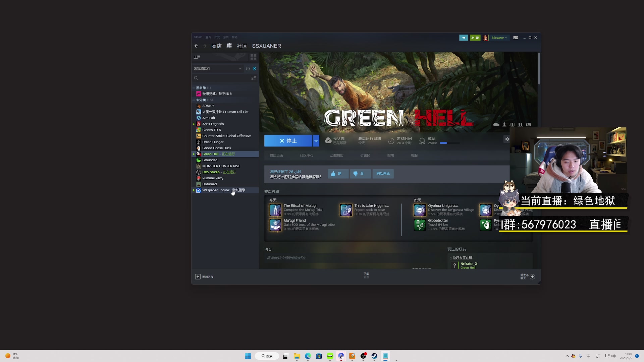Click the thumbs-down not recommend button
644x362 pixels.
click(360, 174)
